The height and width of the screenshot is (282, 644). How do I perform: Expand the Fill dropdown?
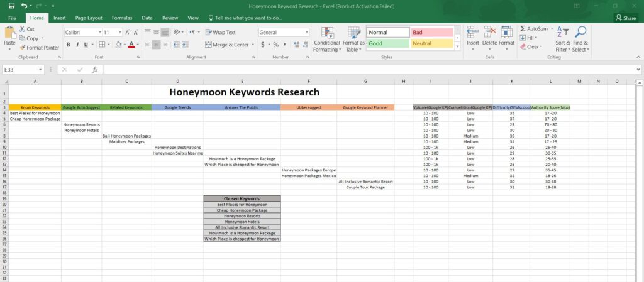536,38
